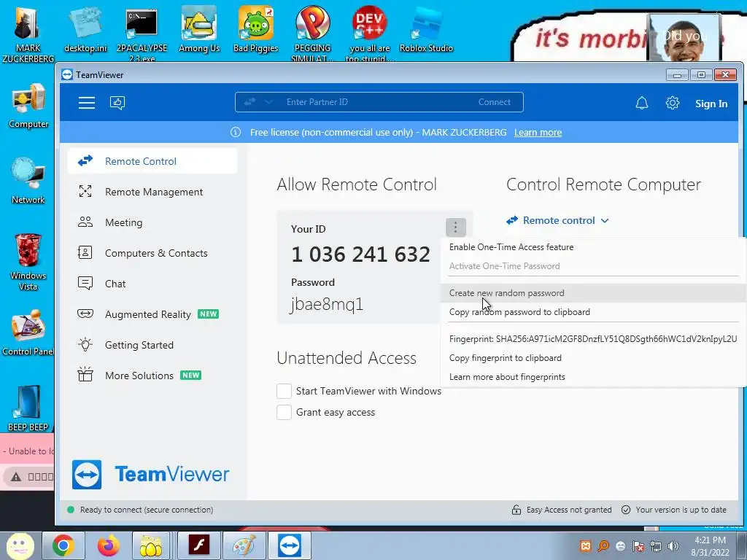The height and width of the screenshot is (560, 747).
Task: Select the PEGGING SIMULATOR desktop icon
Action: click(x=312, y=32)
